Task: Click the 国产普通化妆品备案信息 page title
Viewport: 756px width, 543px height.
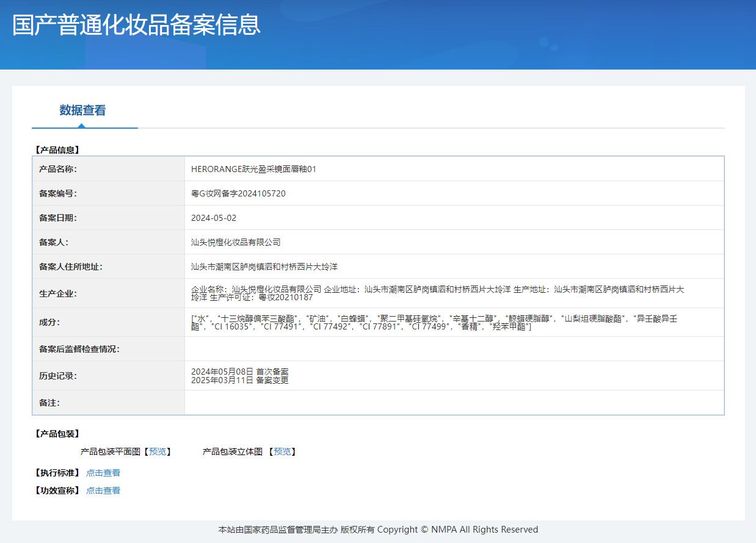Action: pyautogui.click(x=136, y=25)
